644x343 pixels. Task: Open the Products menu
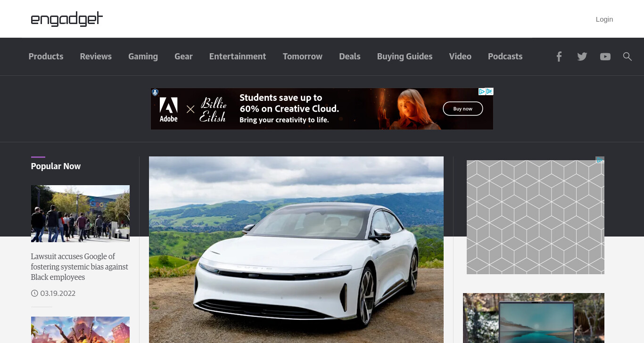[46, 57]
